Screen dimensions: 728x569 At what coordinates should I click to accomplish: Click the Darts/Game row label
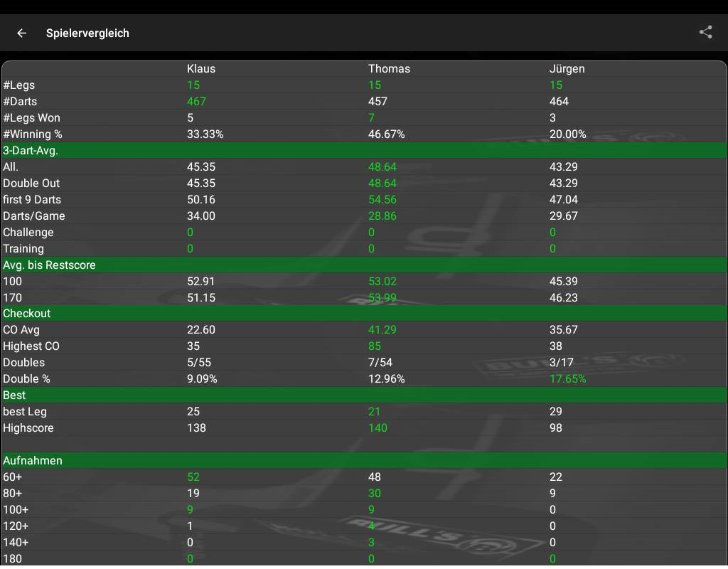point(34,216)
